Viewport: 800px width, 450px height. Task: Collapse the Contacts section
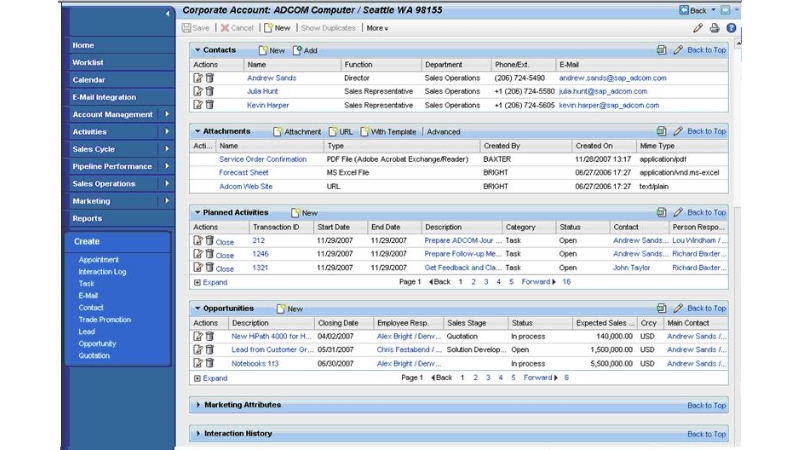point(198,50)
